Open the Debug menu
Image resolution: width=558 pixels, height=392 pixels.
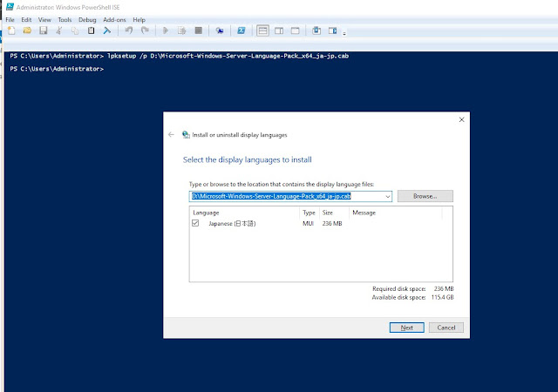pos(87,20)
